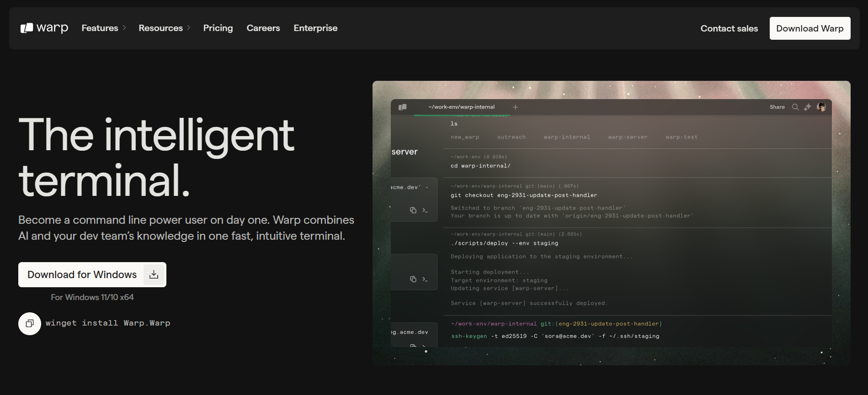Click 'For Windows 11/10 x64' text
Screen dimensions: 868x395
[x=92, y=297]
